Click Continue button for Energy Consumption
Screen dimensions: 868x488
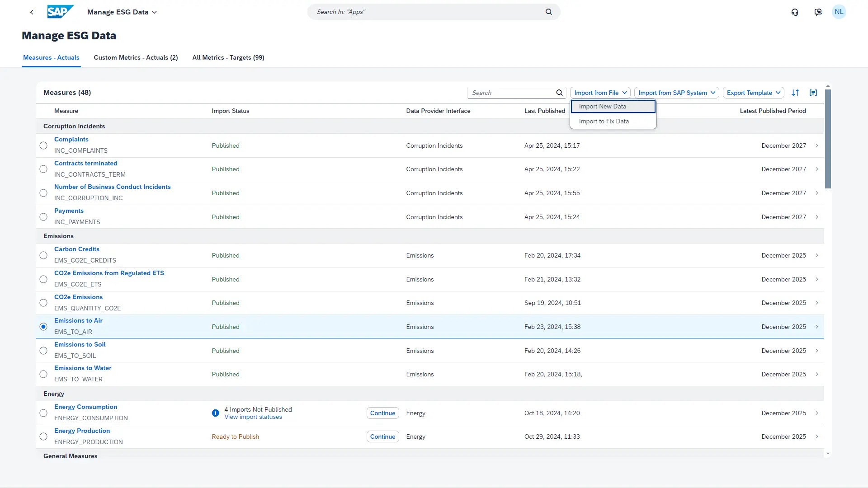pyautogui.click(x=382, y=413)
